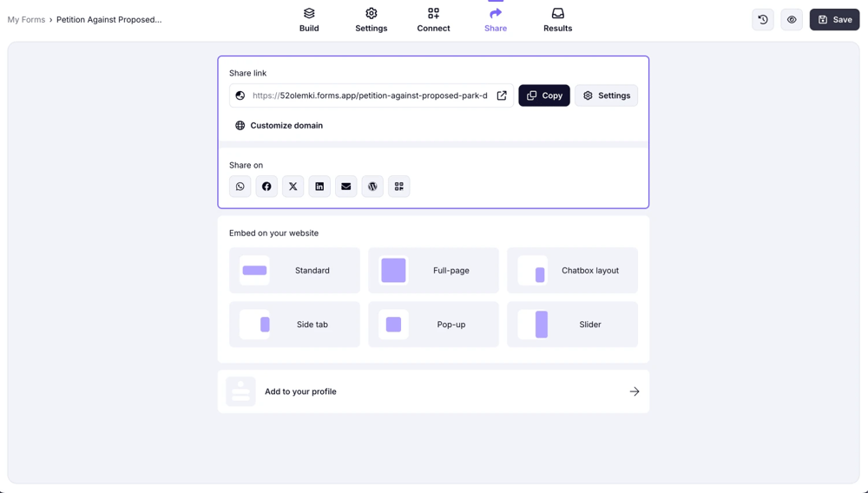Screen dimensions: 868x493
Task: Share form via WhatsApp icon
Action: click(x=240, y=187)
